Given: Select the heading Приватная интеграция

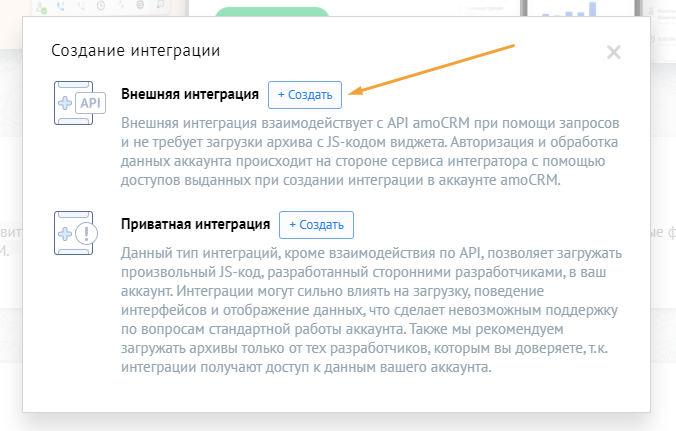Looking at the screenshot, I should (x=195, y=224).
